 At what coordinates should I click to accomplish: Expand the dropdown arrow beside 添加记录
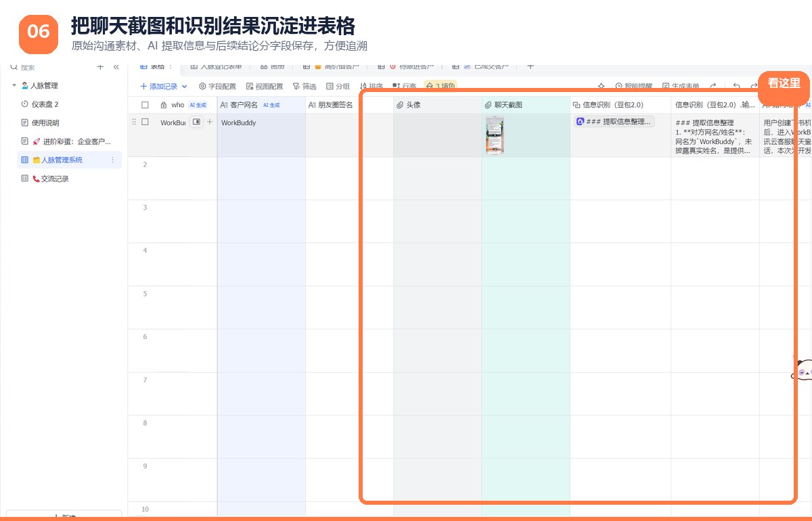click(185, 87)
